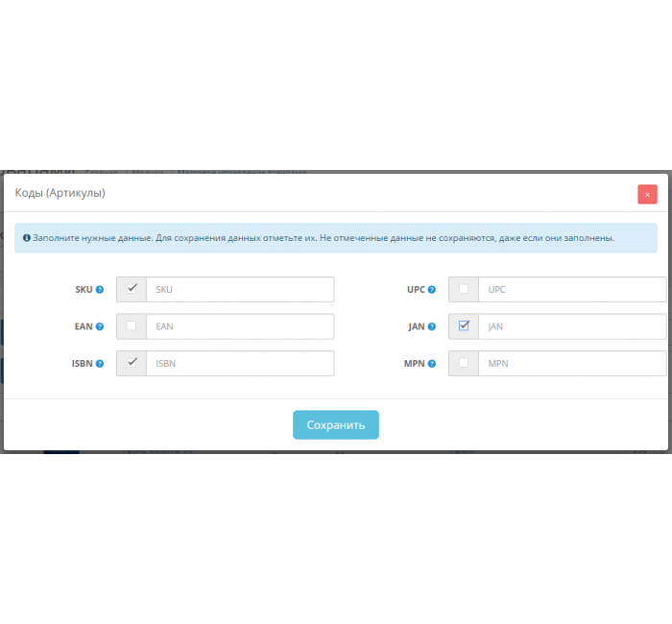Enable the UPC checkbox
672x624 pixels.
(x=464, y=288)
